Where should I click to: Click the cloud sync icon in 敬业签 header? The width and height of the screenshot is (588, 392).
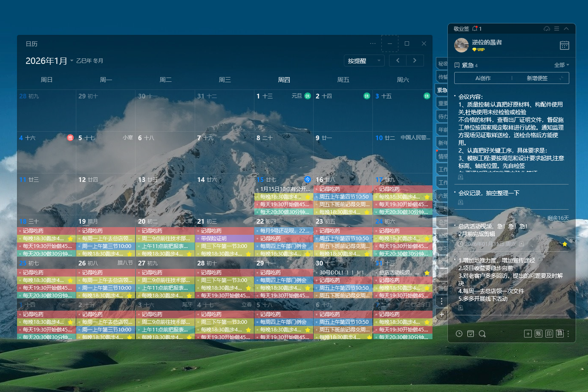[x=547, y=29]
